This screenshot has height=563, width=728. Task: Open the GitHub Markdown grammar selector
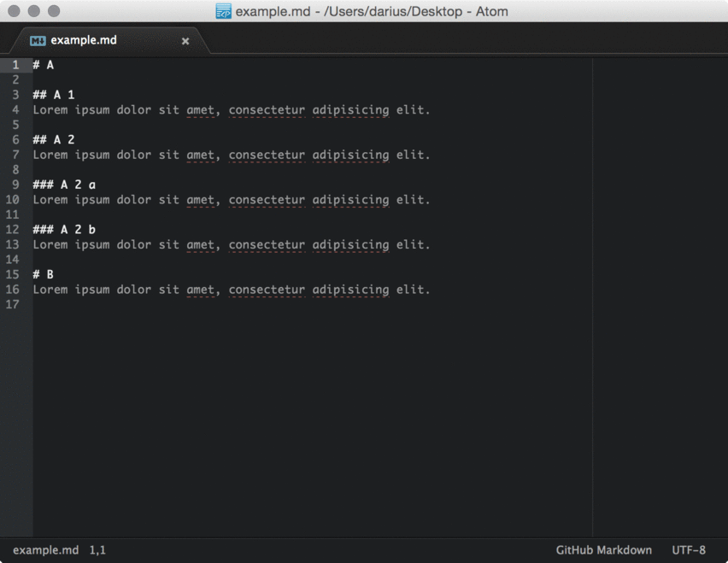click(603, 550)
